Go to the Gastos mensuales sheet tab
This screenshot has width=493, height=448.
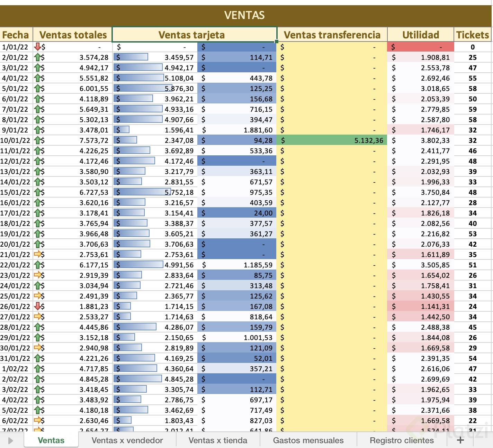pos(308,440)
